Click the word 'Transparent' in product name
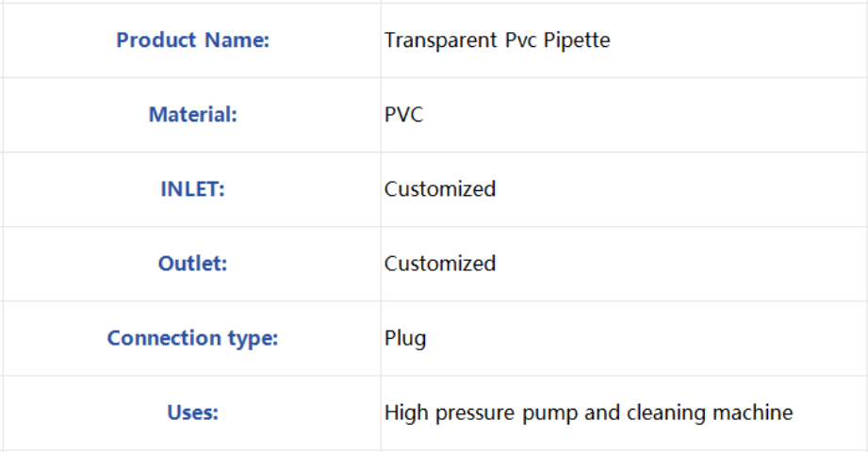This screenshot has width=868, height=452. [441, 40]
